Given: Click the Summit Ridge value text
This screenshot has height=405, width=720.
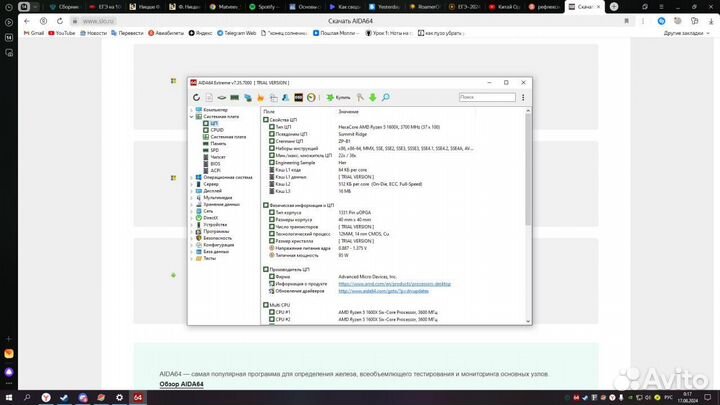Looking at the screenshot, I should (x=353, y=134).
